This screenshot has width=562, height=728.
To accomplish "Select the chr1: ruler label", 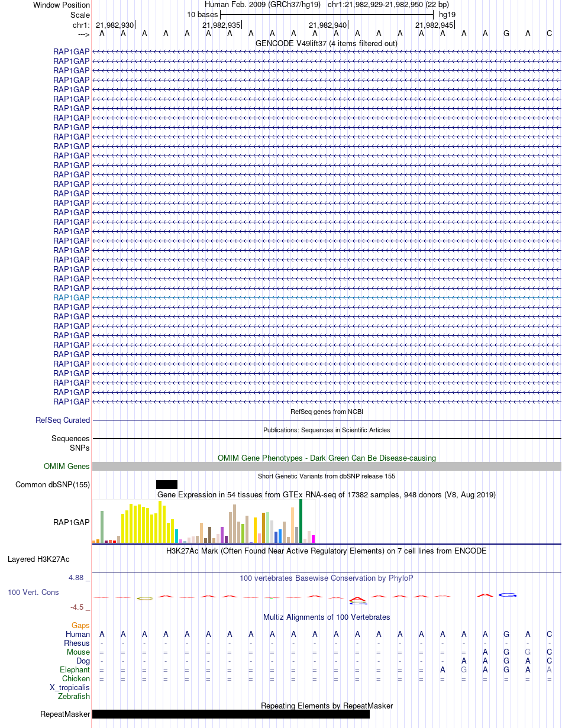I will click(x=81, y=25).
